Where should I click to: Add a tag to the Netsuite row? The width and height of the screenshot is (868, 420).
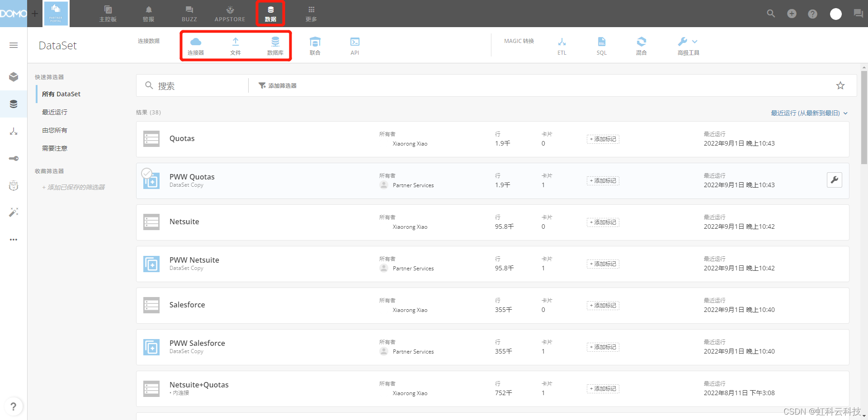(x=603, y=222)
